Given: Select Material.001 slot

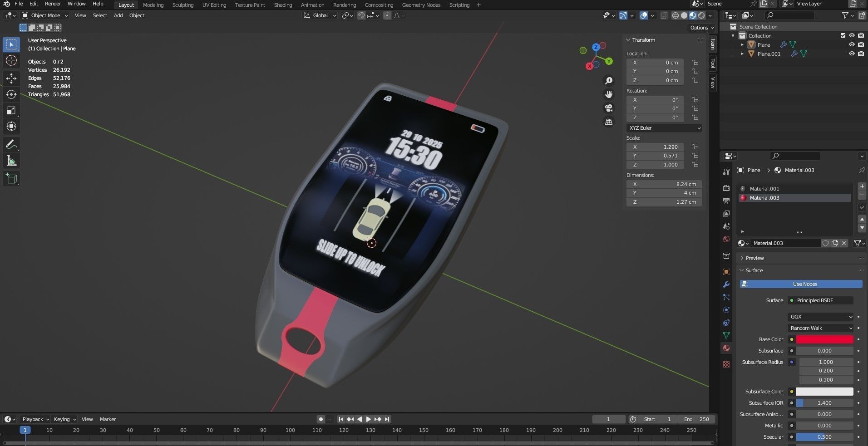Looking at the screenshot, I should click(794, 189).
